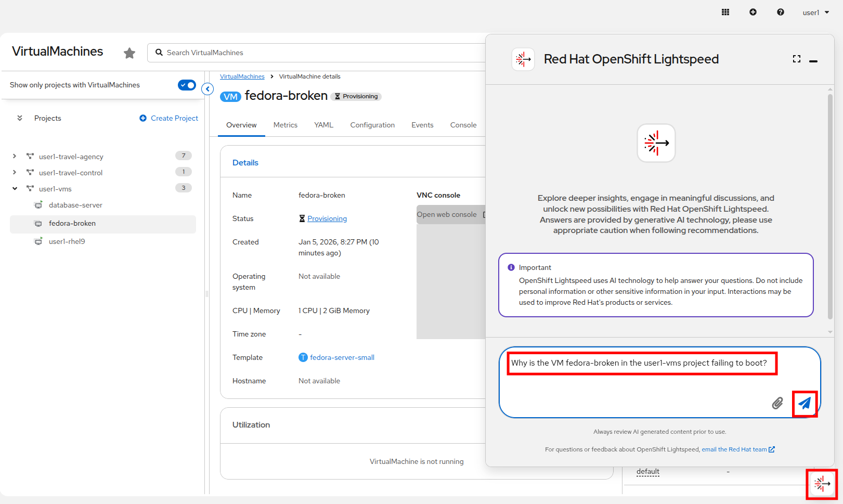The image size is (843, 504).
Task: Open the user1 account dropdown
Action: coord(815,12)
